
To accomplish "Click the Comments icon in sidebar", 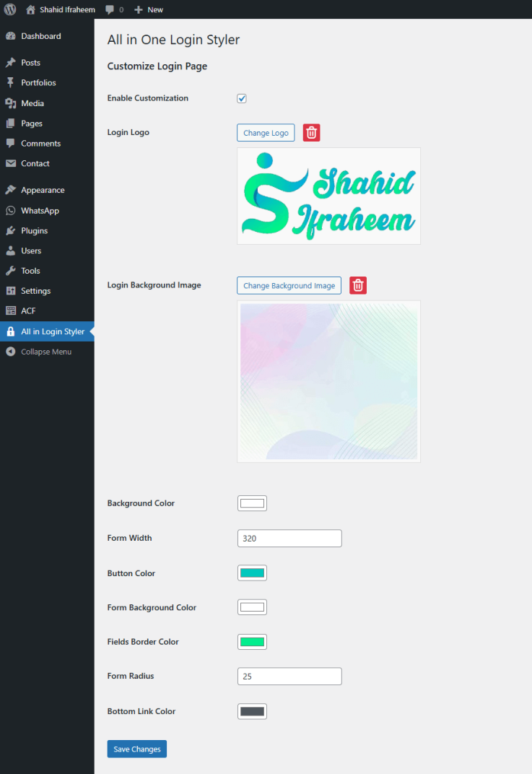I will 11,143.
